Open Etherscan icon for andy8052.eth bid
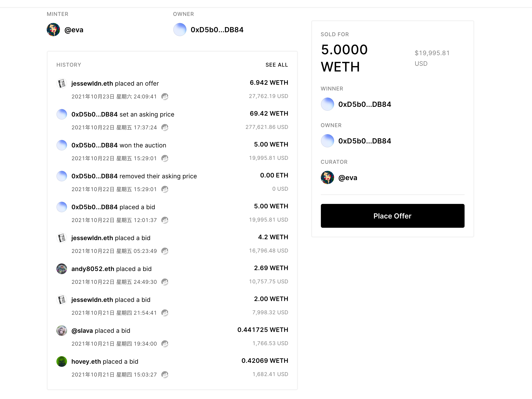This screenshot has width=532, height=399. pos(165,282)
